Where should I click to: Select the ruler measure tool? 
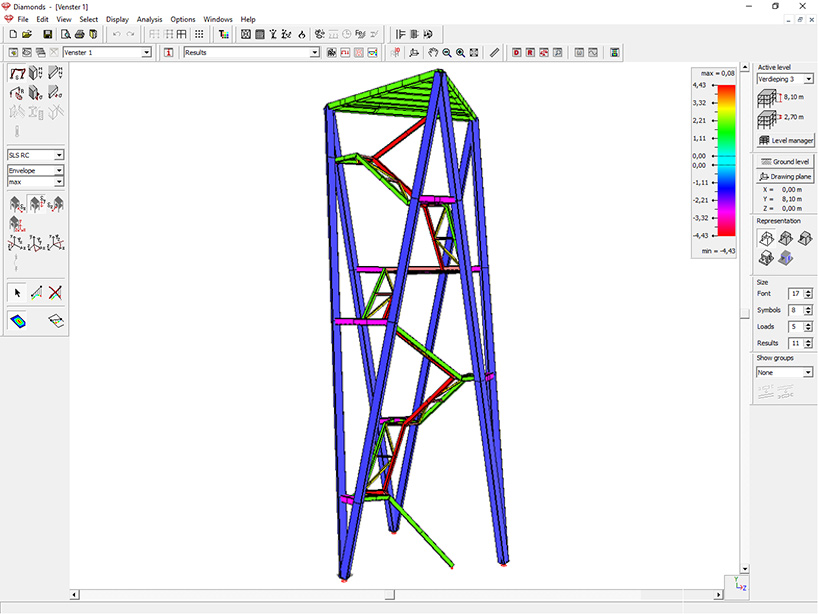[x=495, y=53]
